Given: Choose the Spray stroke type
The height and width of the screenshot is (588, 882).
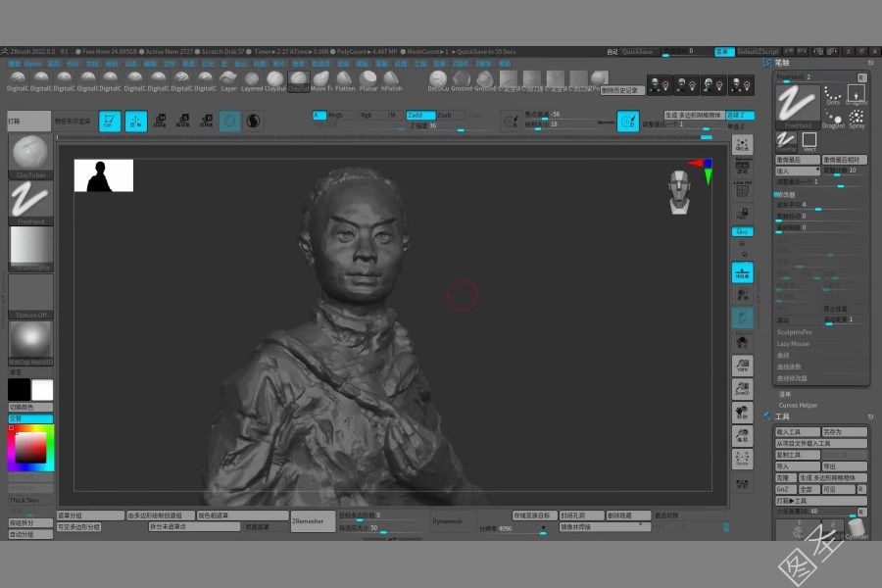Looking at the screenshot, I should coord(857,120).
